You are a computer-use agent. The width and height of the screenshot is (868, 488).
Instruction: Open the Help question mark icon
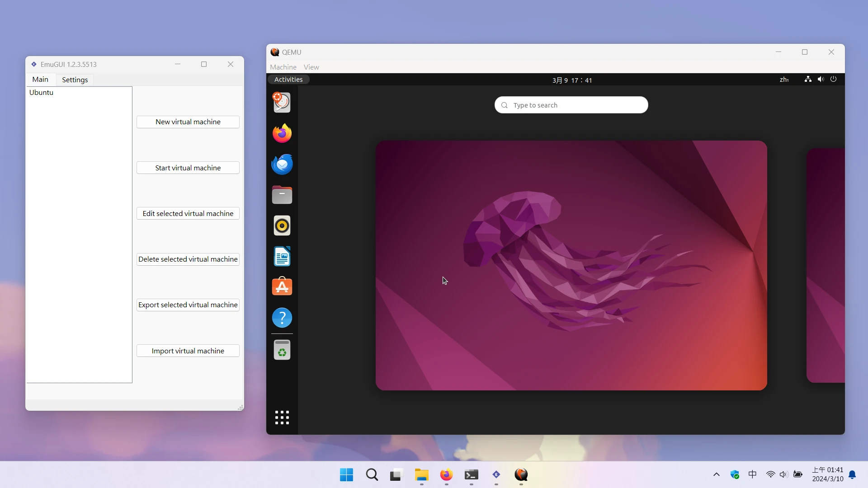coord(282,318)
